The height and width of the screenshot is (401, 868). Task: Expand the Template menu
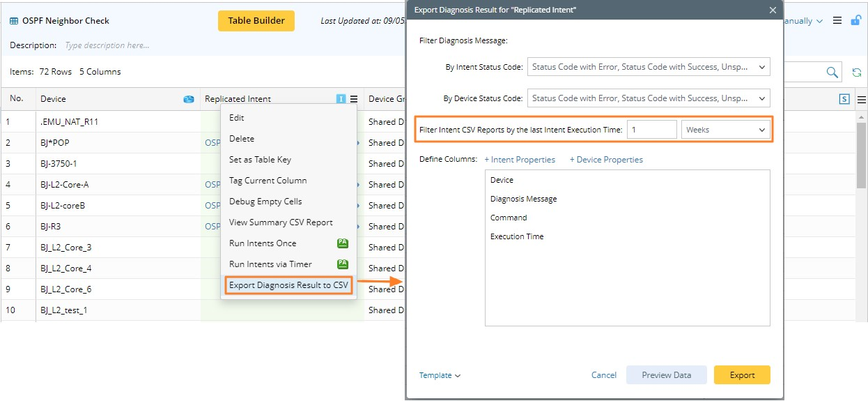click(440, 375)
